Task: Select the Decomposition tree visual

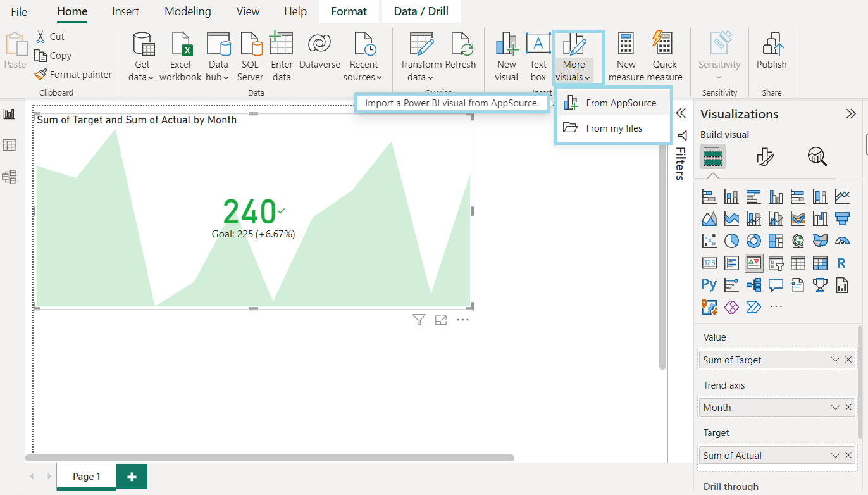Action: coord(753,285)
